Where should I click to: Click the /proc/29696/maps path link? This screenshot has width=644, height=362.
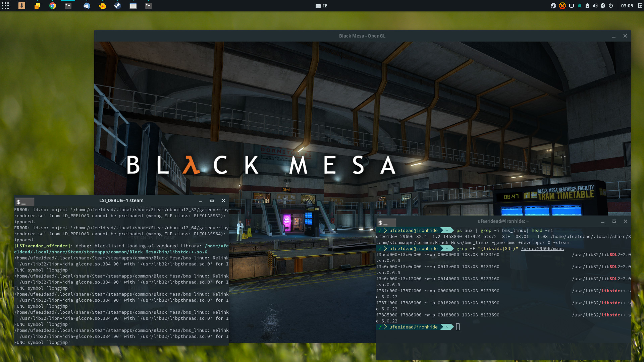(x=542, y=249)
